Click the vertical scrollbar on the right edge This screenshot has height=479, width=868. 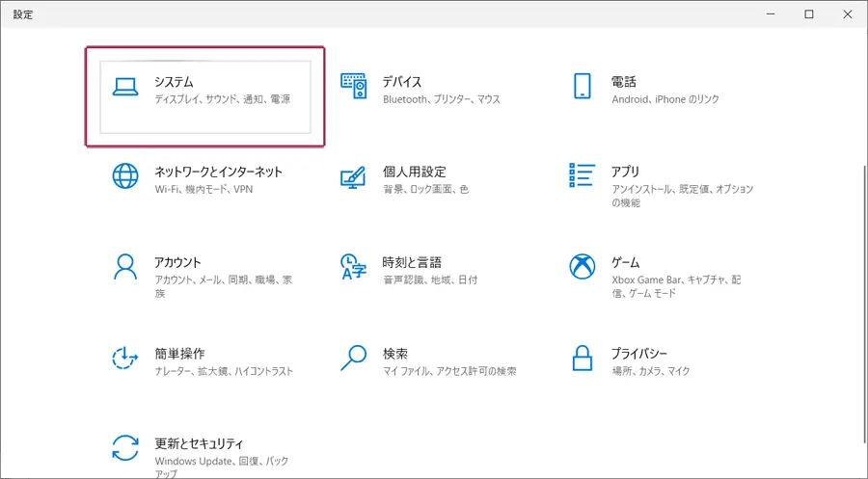864,303
